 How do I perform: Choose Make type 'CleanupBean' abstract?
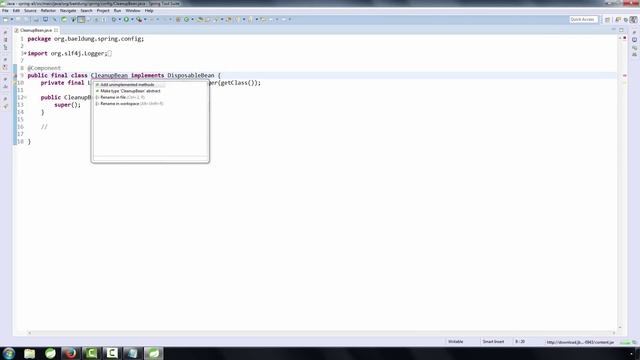point(130,91)
